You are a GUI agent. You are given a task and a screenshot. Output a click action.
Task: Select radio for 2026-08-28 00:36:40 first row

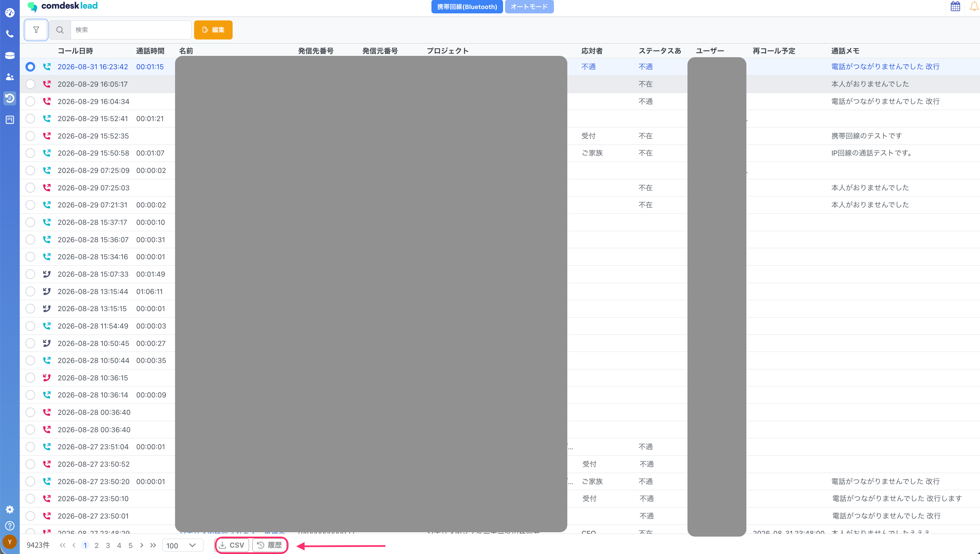pos(30,412)
